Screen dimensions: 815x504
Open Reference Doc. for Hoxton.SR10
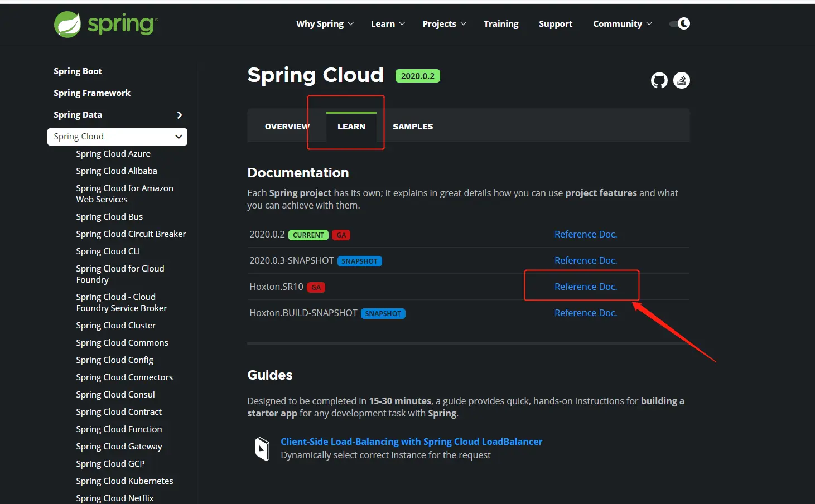click(x=586, y=287)
